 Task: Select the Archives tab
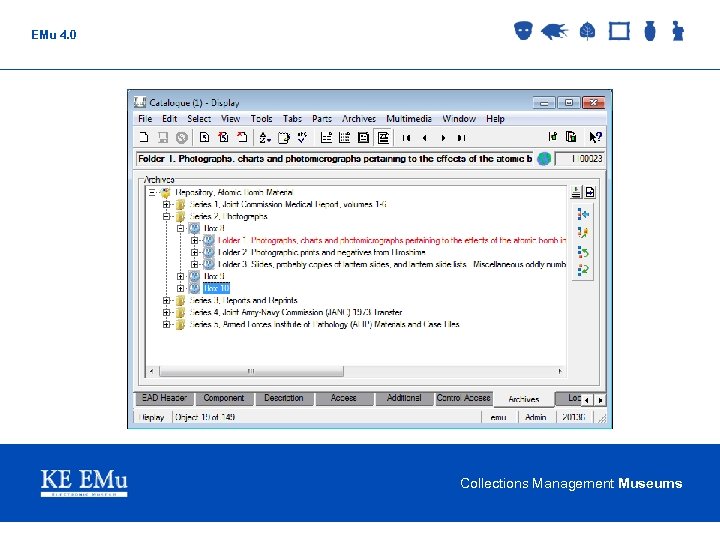click(x=523, y=399)
